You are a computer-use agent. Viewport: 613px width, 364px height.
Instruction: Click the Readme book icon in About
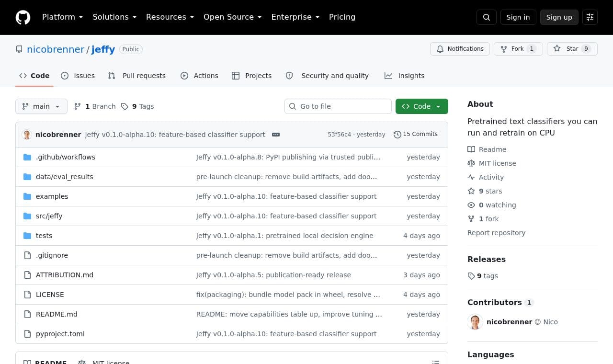(x=471, y=149)
